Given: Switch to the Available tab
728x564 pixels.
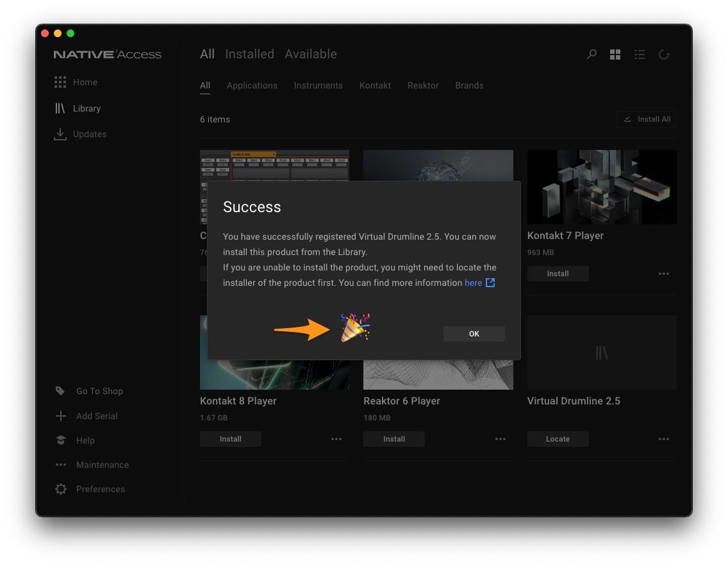Looking at the screenshot, I should (x=311, y=54).
